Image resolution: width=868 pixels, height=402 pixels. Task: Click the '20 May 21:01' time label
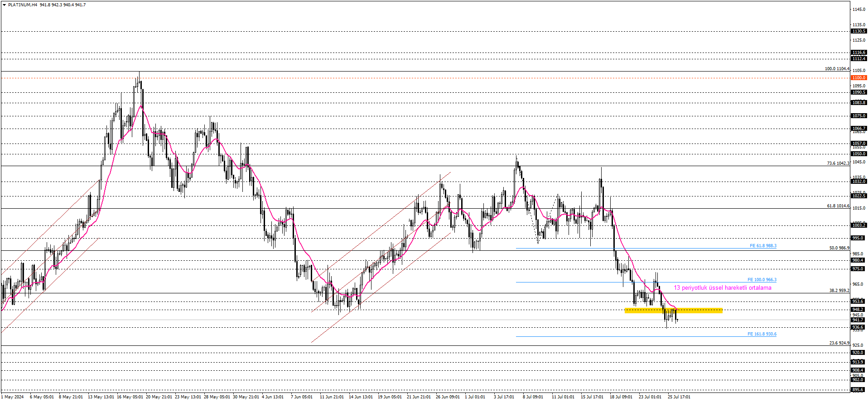click(159, 397)
